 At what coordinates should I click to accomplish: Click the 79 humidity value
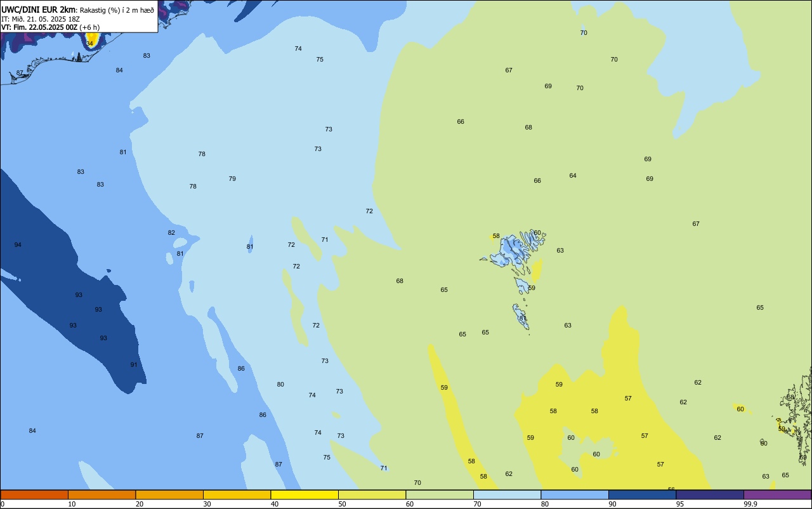pyautogui.click(x=232, y=179)
